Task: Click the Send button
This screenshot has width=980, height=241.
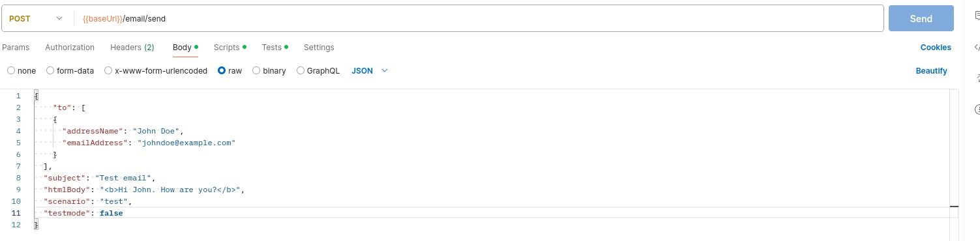Action: pos(921,19)
